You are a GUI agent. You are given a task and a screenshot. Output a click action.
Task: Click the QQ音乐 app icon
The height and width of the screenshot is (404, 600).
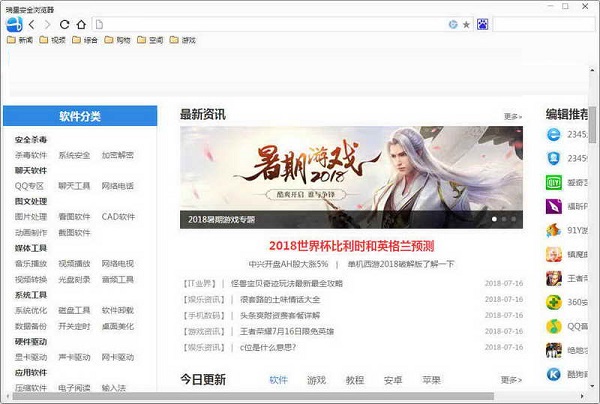pyautogui.click(x=553, y=326)
